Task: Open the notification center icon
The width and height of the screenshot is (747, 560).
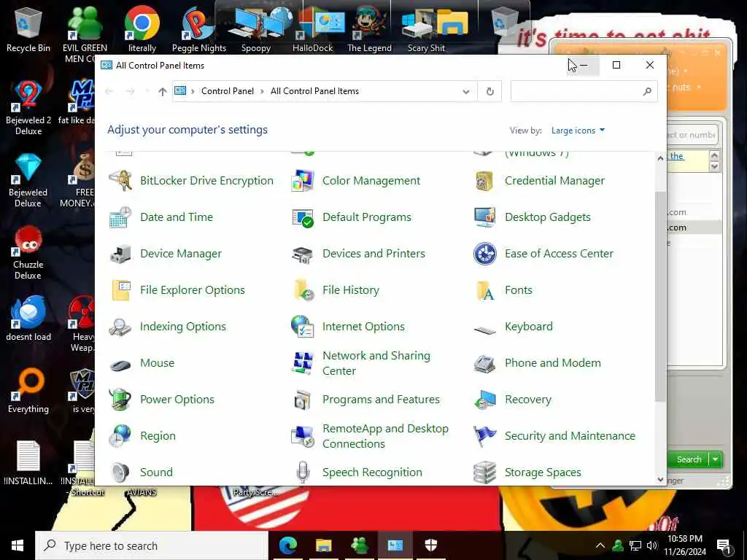Action: click(x=724, y=547)
